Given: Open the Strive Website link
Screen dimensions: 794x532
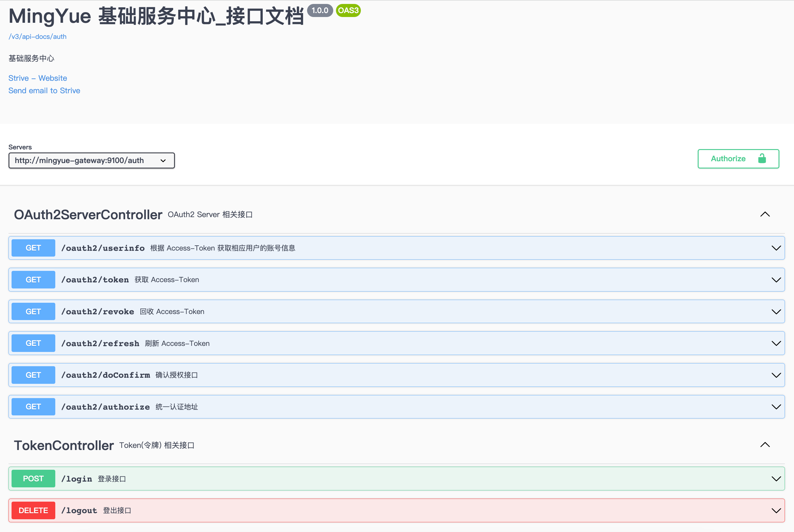Looking at the screenshot, I should pyautogui.click(x=38, y=78).
